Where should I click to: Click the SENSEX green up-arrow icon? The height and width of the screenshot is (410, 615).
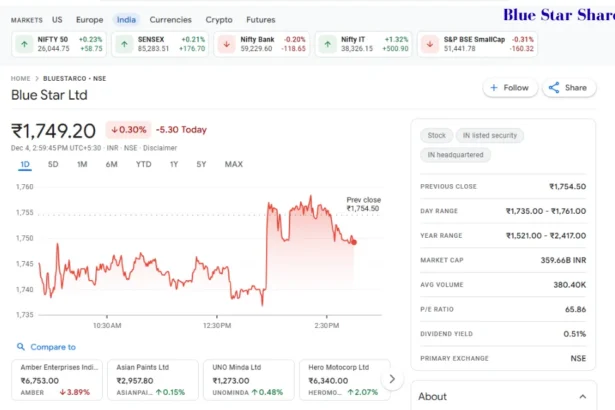click(124, 44)
